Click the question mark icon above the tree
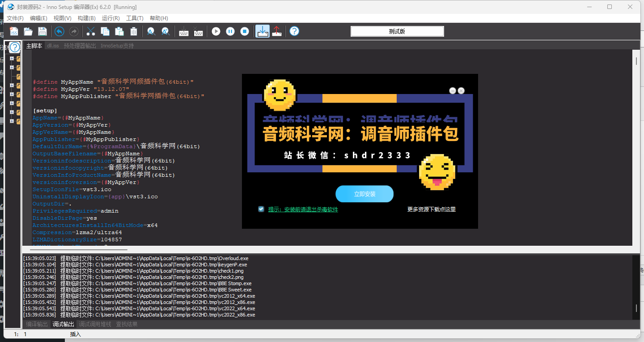 (x=15, y=47)
